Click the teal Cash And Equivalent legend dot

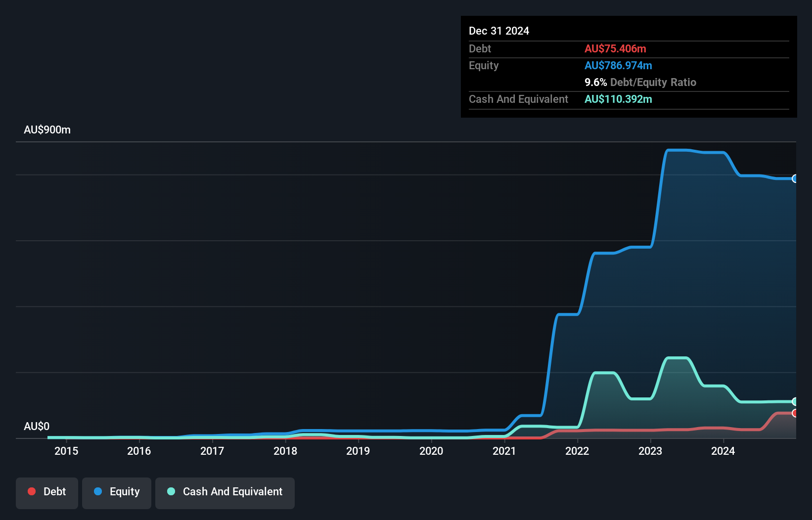(171, 491)
